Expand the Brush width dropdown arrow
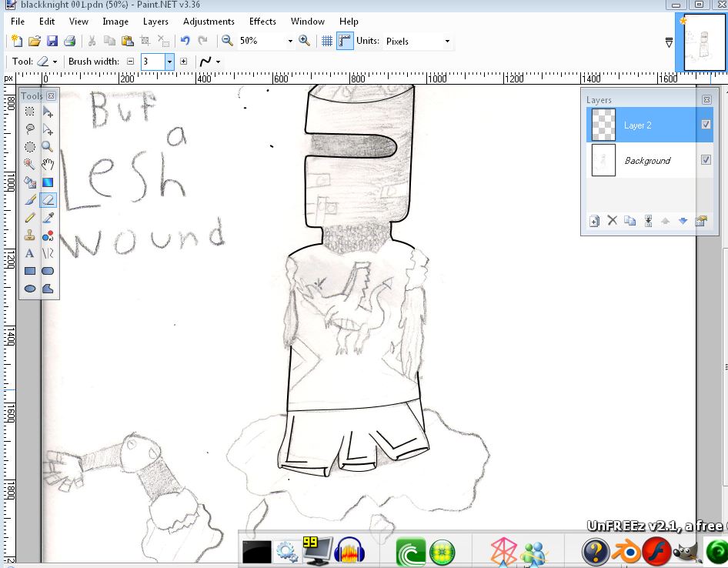Viewport: 728px width, 568px height. point(169,62)
